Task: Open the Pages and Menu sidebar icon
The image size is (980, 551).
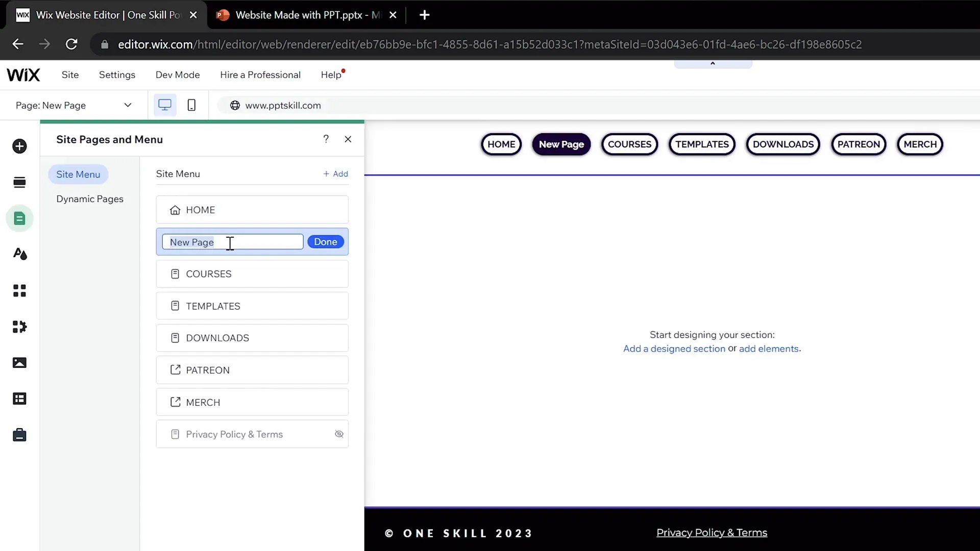Action: 19,218
